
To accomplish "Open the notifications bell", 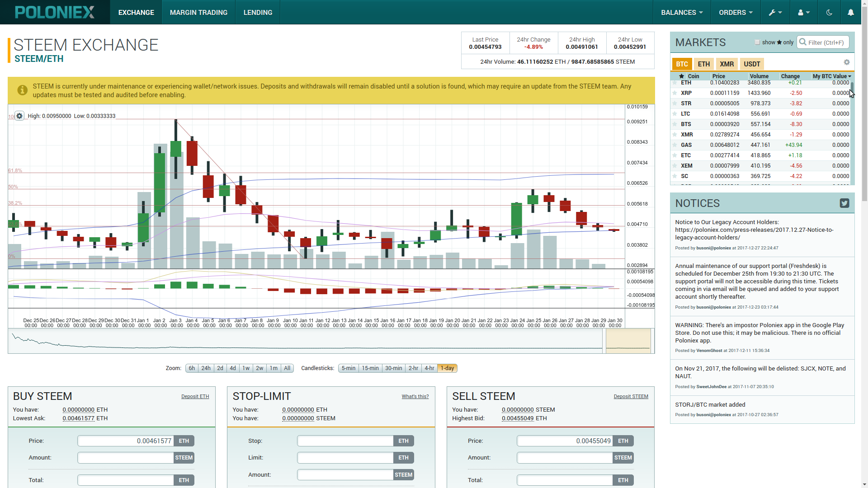I will pyautogui.click(x=851, y=12).
